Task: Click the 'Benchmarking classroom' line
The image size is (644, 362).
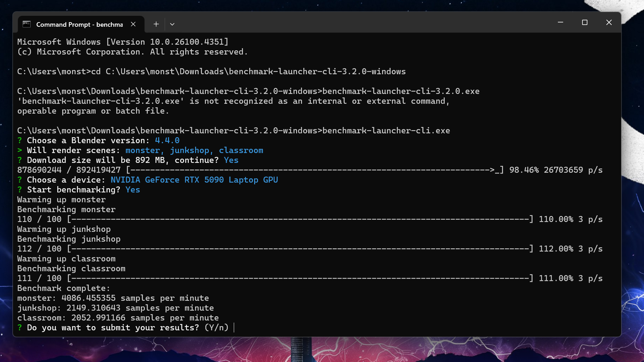Action: click(x=71, y=268)
